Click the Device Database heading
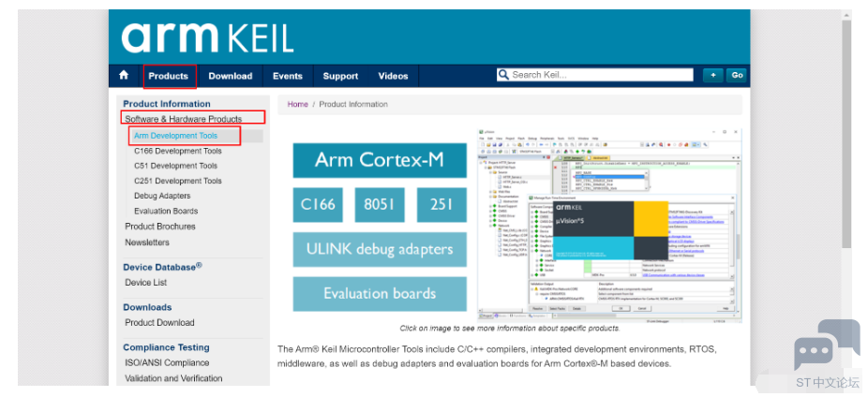Viewport: 868px width, 397px height. pyautogui.click(x=162, y=267)
